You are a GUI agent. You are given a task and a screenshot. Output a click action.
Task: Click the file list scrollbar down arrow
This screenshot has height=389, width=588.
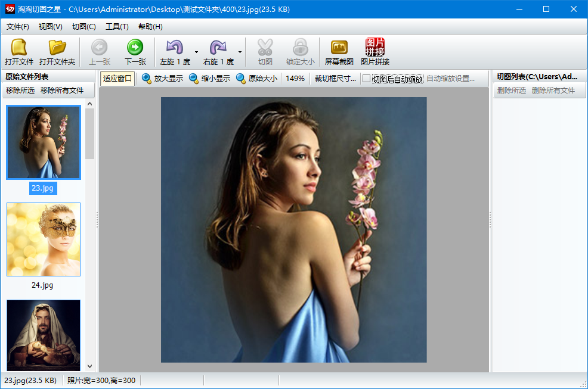[x=90, y=366]
